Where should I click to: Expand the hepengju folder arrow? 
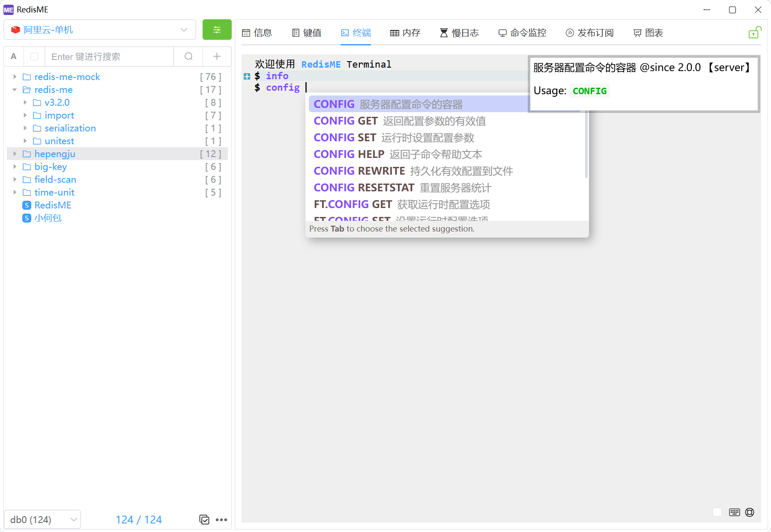(x=15, y=154)
